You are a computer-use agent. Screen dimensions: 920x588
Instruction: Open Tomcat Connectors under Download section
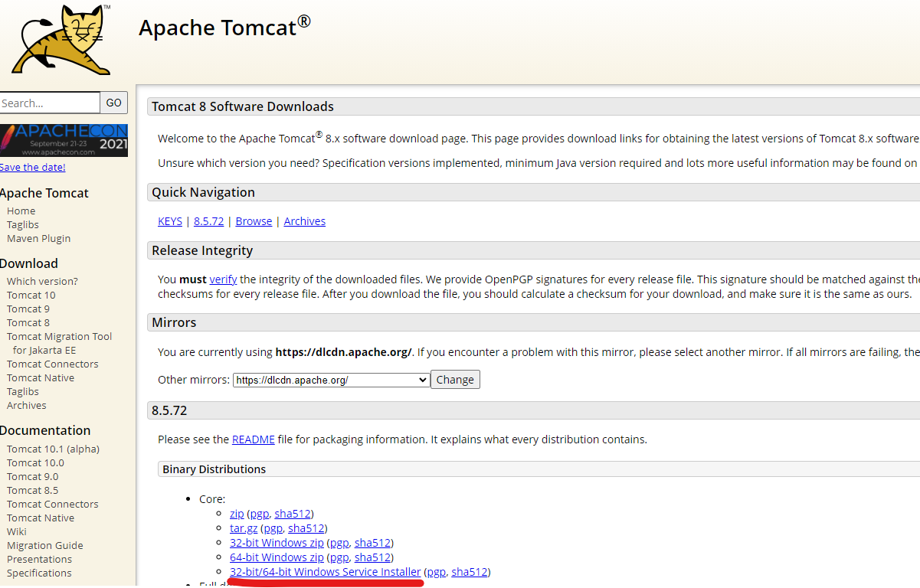pyautogui.click(x=52, y=364)
